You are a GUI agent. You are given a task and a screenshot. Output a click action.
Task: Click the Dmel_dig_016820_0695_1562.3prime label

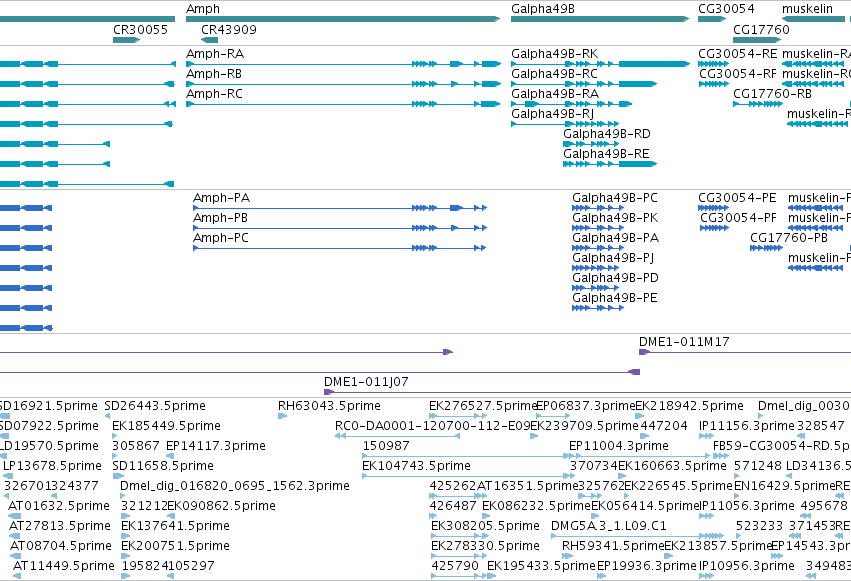[x=235, y=487]
